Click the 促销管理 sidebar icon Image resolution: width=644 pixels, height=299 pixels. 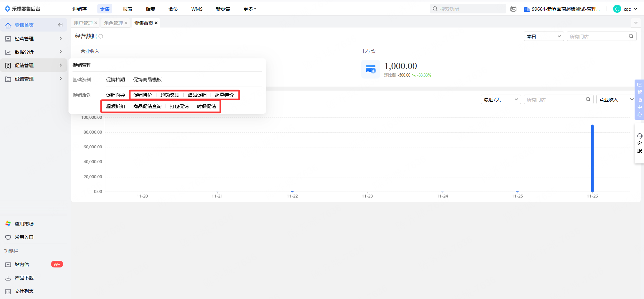click(8, 65)
